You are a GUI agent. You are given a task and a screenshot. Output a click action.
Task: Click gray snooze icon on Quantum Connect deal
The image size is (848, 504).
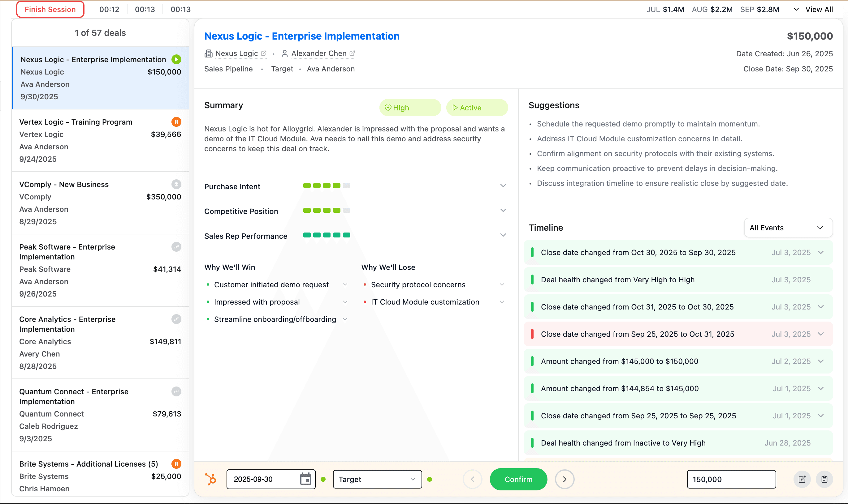[176, 391]
